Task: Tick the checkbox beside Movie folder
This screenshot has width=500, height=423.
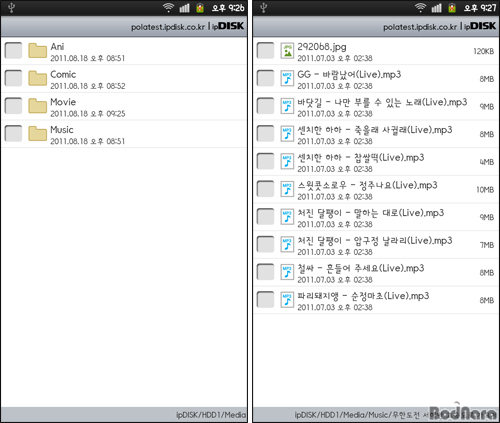Action: [13, 106]
